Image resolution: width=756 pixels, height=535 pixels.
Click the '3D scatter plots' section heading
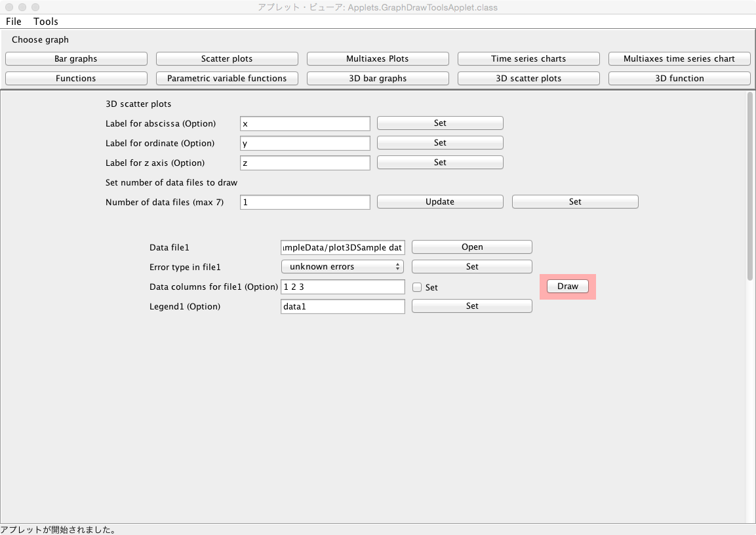[138, 104]
